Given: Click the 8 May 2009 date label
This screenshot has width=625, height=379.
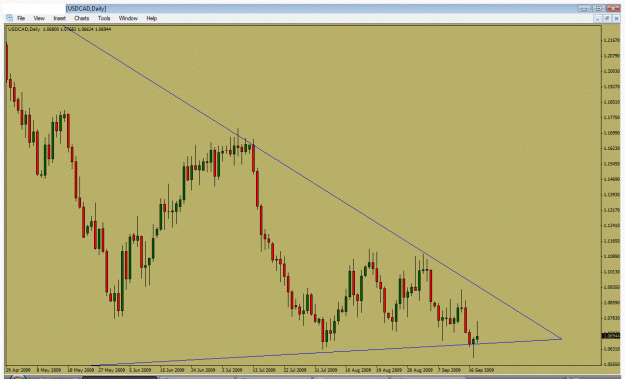Looking at the screenshot, I should [49, 370].
